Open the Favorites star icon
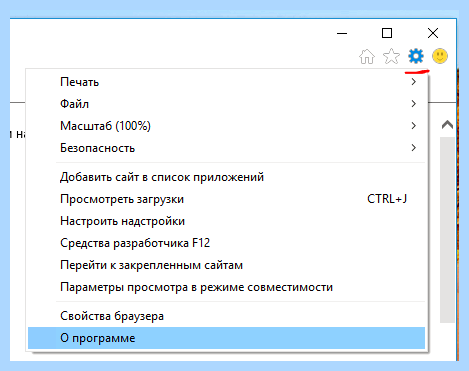Viewport: 469px width, 371px height. coord(391,56)
